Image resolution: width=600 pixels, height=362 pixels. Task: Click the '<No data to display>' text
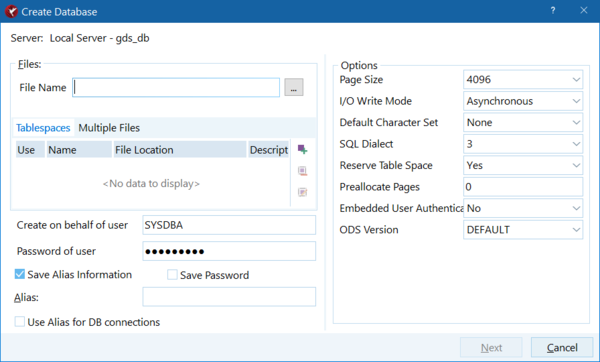point(151,184)
